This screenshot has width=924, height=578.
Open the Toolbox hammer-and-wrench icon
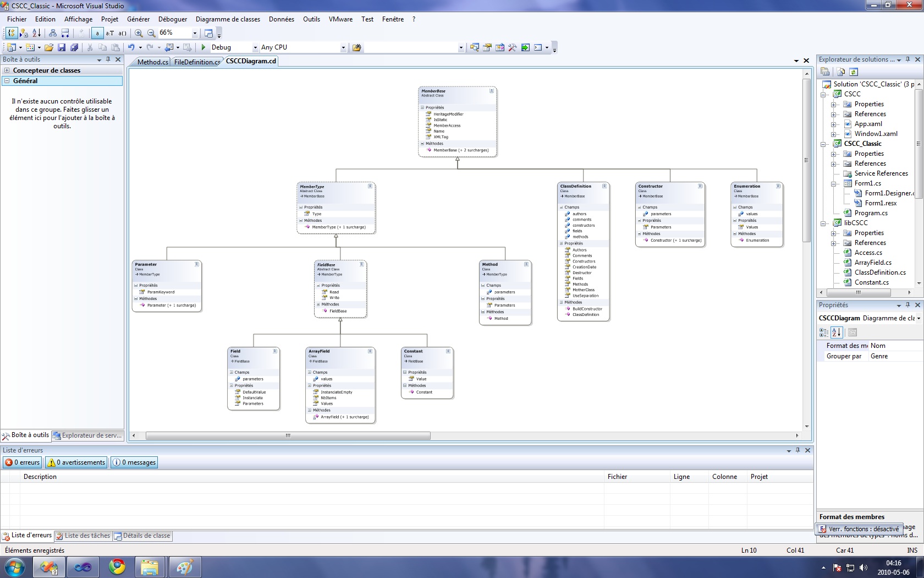click(x=512, y=47)
